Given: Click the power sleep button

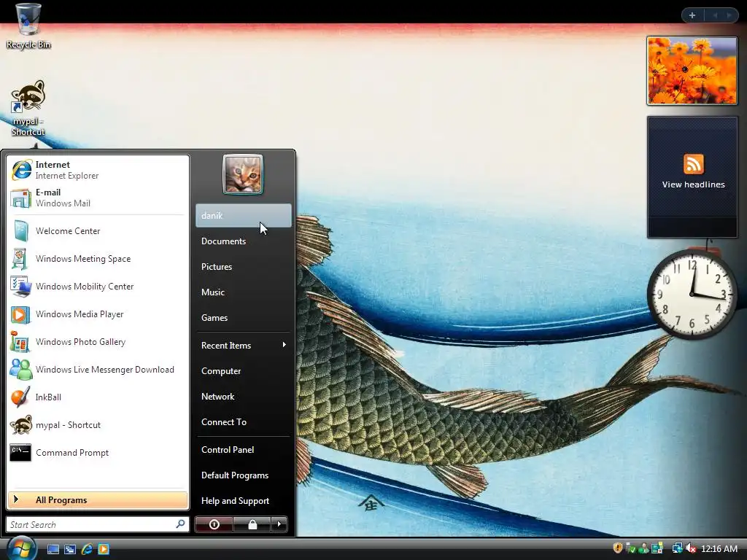Looking at the screenshot, I should [214, 524].
